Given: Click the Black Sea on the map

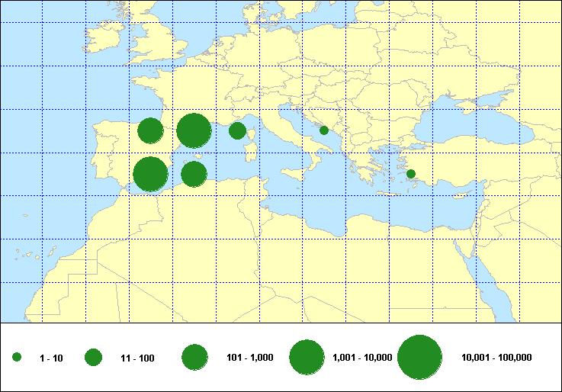Looking at the screenshot, I should tap(465, 118).
